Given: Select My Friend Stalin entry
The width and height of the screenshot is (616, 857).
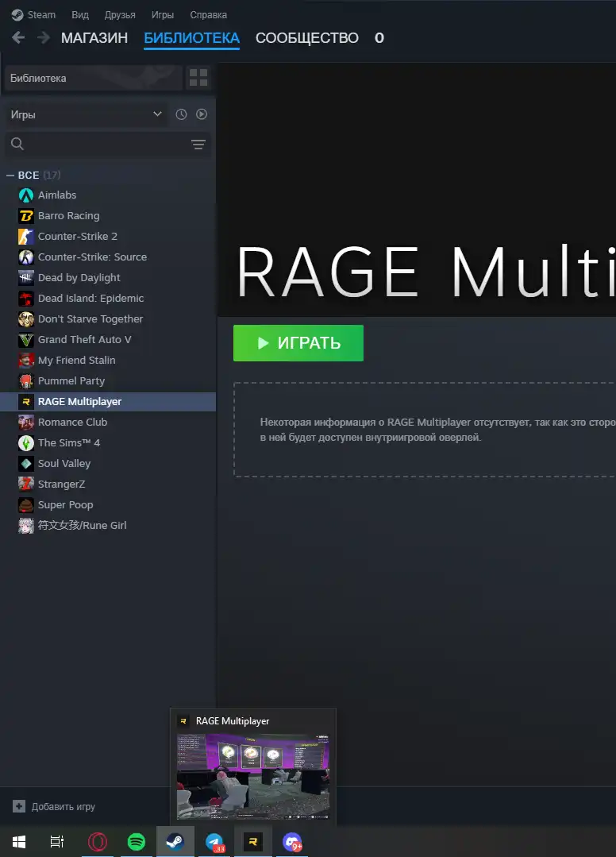Looking at the screenshot, I should click(108, 360).
